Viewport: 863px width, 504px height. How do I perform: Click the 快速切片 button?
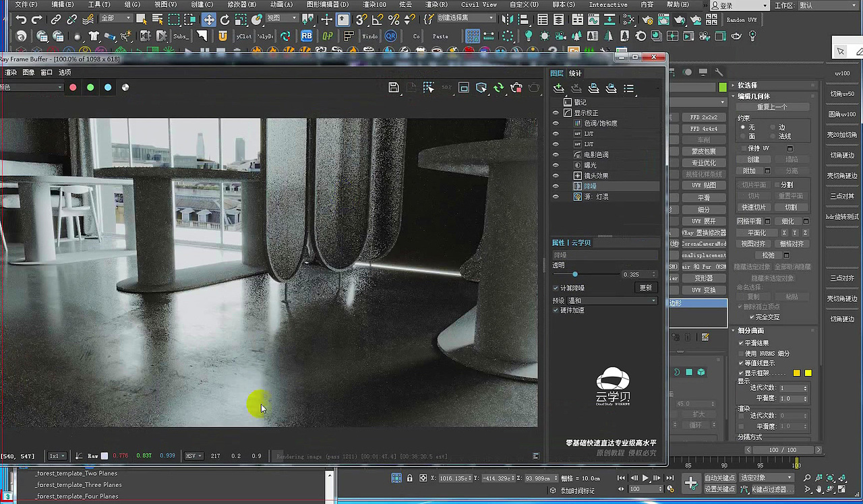click(753, 207)
